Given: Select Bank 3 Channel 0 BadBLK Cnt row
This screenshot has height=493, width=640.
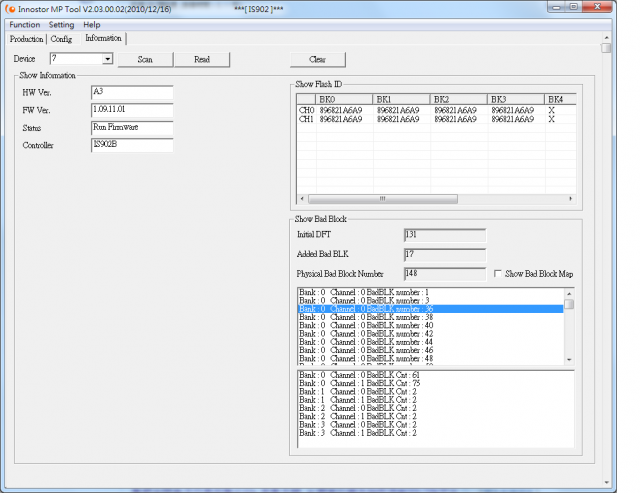Looking at the screenshot, I should click(436, 424).
